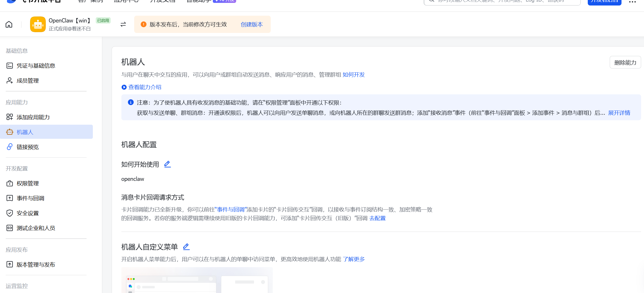Open 凭证与基础信息 in the sidebar
Screen dimensions: 644x293
(x=36, y=66)
